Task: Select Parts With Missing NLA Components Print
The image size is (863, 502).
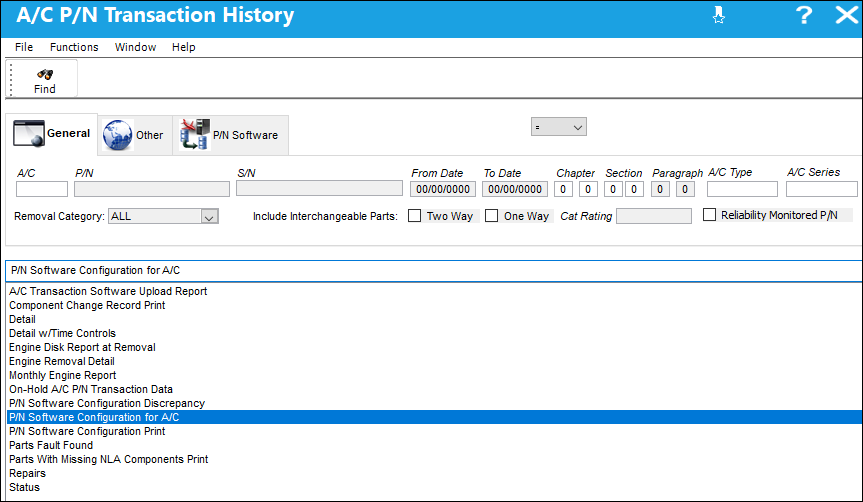Action: (x=108, y=460)
